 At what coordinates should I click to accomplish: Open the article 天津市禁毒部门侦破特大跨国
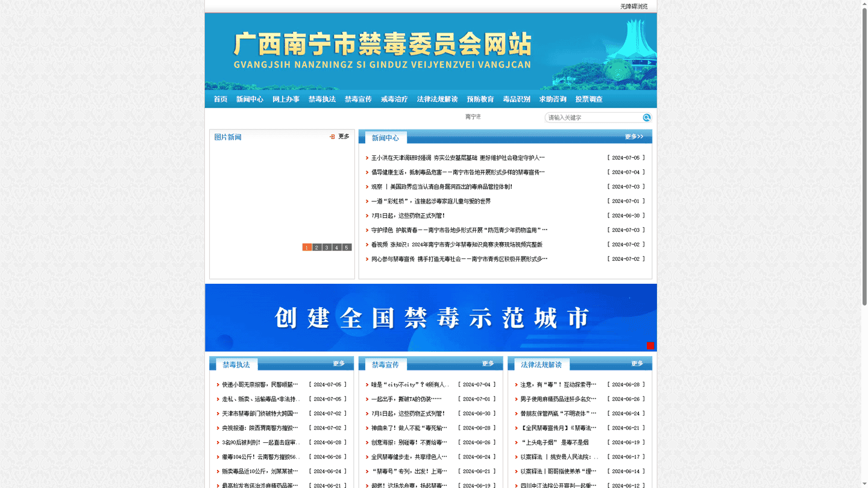260,413
